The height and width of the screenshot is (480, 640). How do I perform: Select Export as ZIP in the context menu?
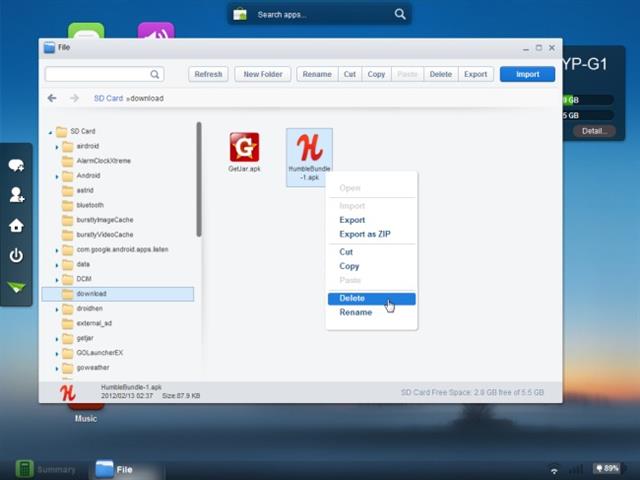point(364,234)
